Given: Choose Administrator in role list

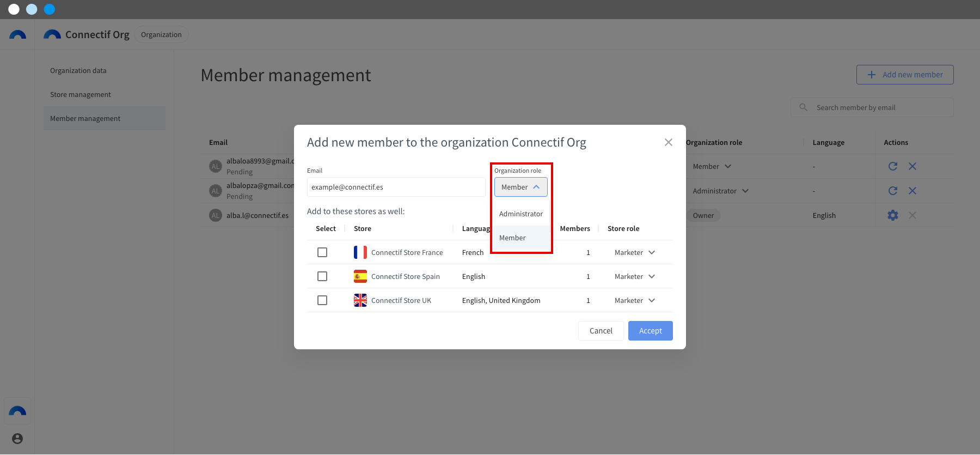Looking at the screenshot, I should tap(521, 214).
